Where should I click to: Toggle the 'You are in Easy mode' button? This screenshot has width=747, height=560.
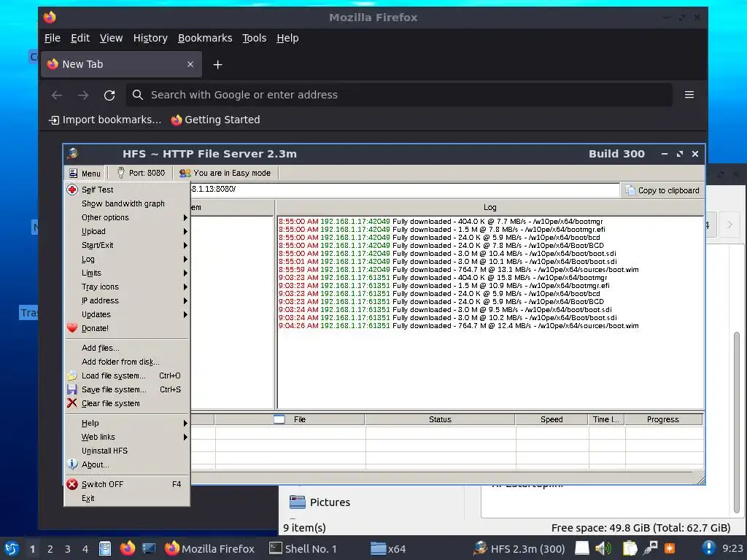(x=225, y=173)
